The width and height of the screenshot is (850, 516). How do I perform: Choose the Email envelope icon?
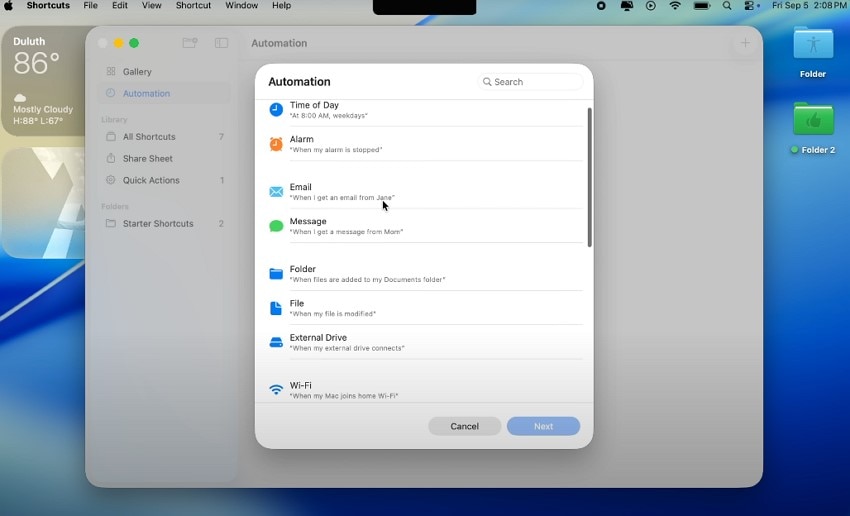click(276, 192)
